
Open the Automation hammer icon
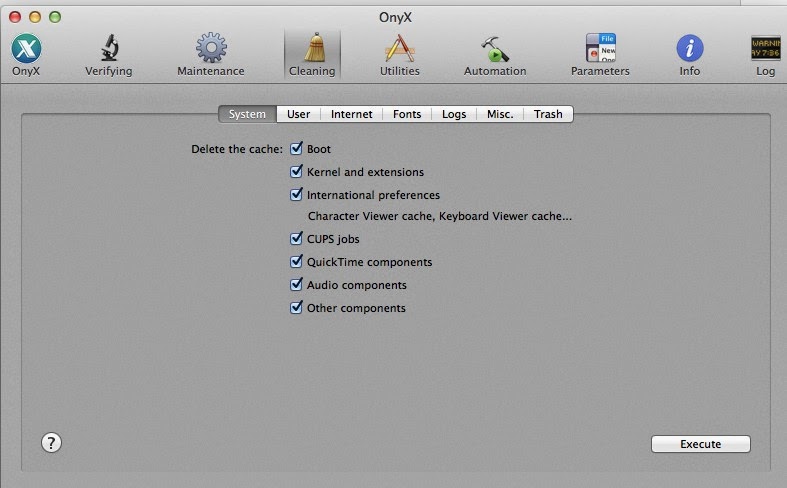[x=495, y=49]
